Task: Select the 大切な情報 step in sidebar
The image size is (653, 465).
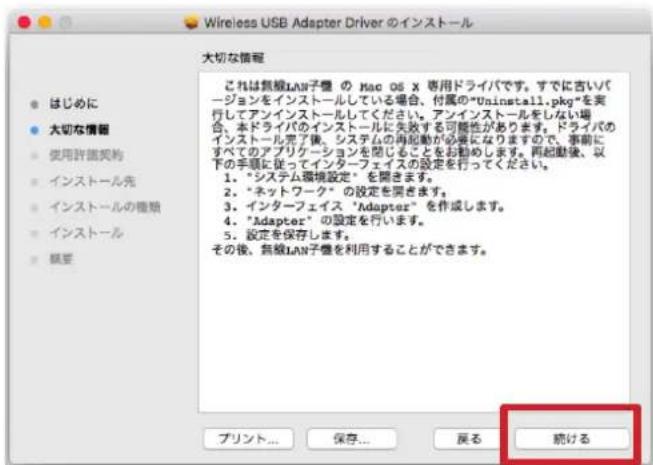Action: click(79, 130)
